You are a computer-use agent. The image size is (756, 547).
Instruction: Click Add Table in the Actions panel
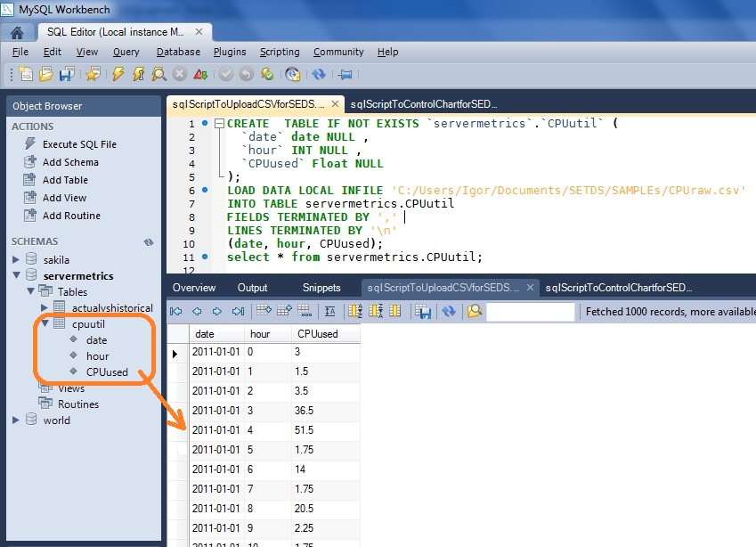tap(64, 179)
